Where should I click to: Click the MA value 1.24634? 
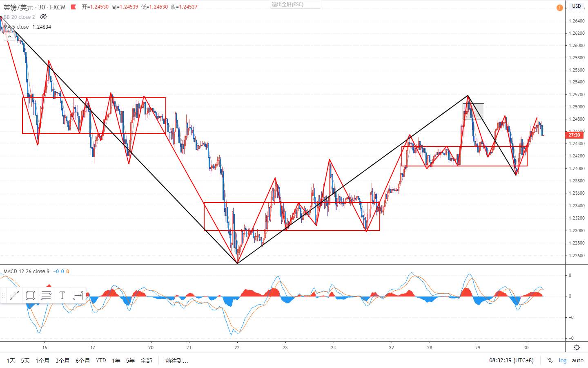tap(42, 27)
